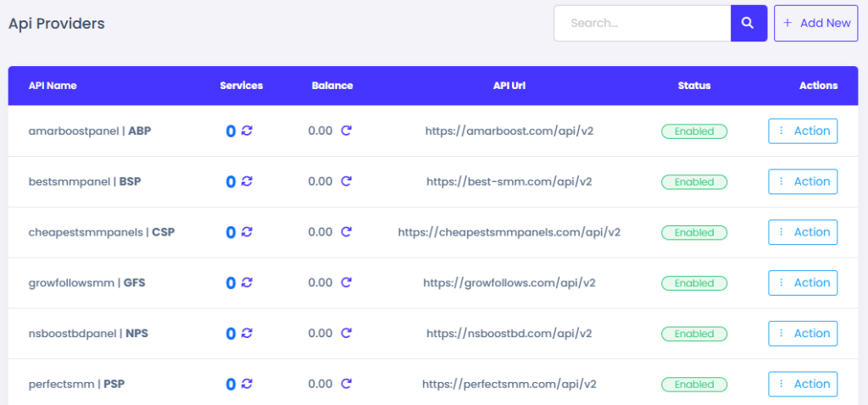Sync services for bestsmmpanel provider

coord(247,181)
